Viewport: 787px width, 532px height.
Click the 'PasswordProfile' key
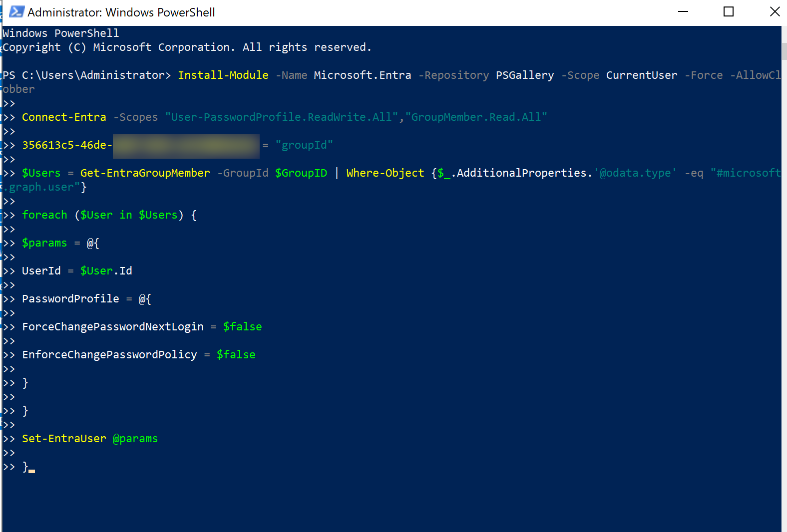tap(70, 299)
